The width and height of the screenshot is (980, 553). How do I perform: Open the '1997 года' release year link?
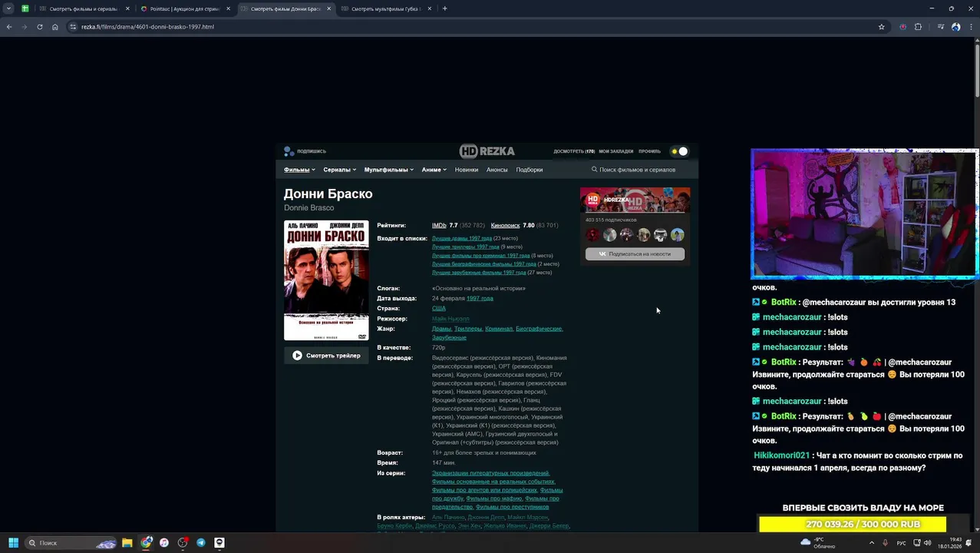click(x=480, y=298)
